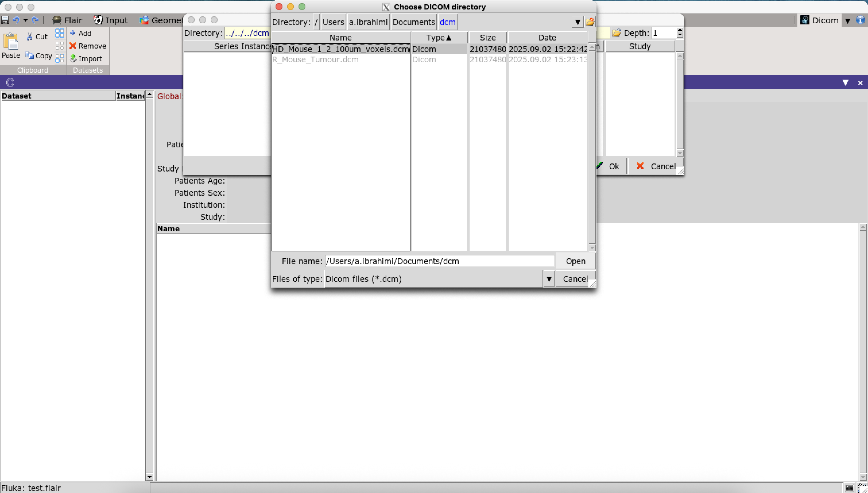The height and width of the screenshot is (493, 868).
Task: Click the Select All grid icon
Action: (x=59, y=33)
